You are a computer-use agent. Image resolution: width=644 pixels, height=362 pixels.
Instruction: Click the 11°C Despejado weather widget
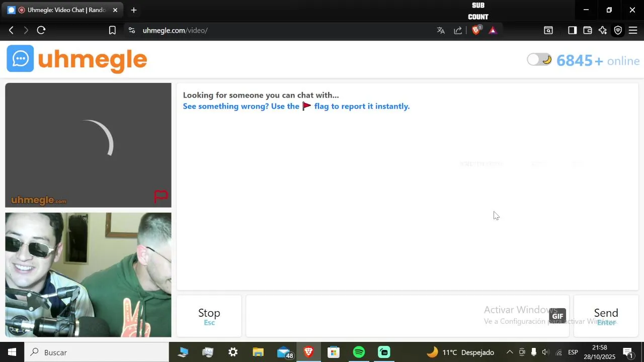460,352
